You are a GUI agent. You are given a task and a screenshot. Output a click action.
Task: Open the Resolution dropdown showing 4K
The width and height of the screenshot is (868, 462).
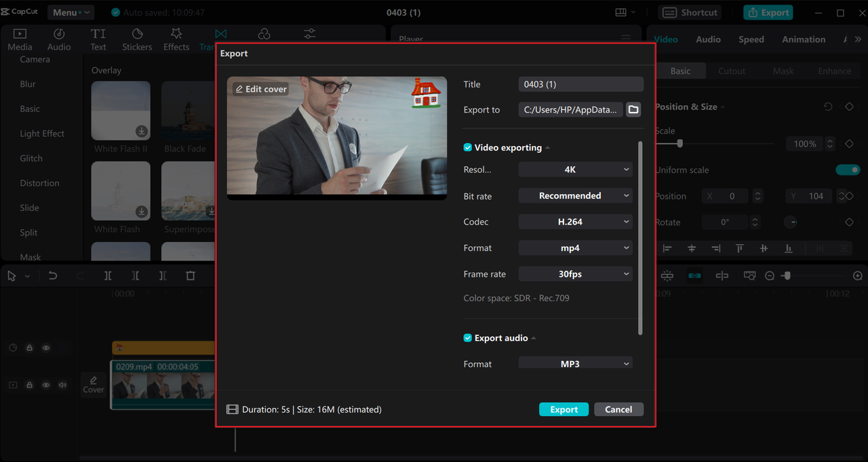pos(575,170)
